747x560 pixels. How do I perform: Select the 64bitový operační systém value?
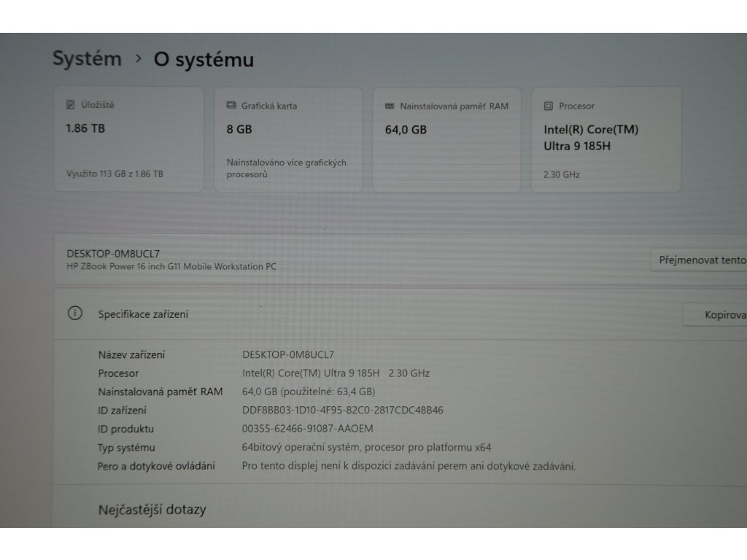(x=366, y=447)
